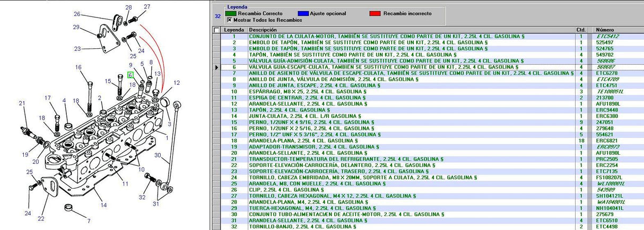This screenshot has height=230, width=644.
Task: Click the Leyenda column header
Action: (x=234, y=30)
